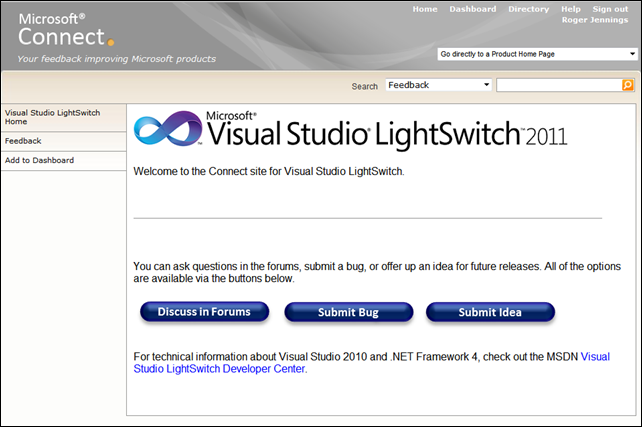Viewport: 642px width, 427px height.
Task: Click the Submit Idea button
Action: point(490,312)
